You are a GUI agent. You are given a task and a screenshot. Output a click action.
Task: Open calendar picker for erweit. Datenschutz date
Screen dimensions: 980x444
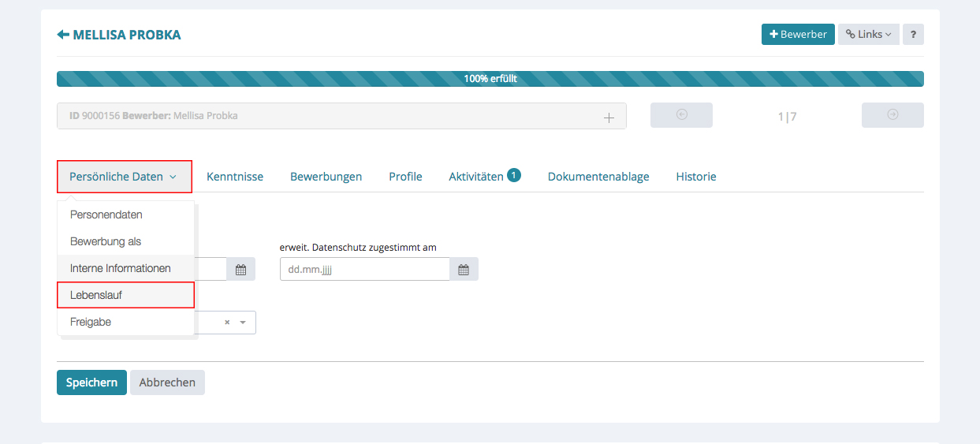(x=464, y=270)
